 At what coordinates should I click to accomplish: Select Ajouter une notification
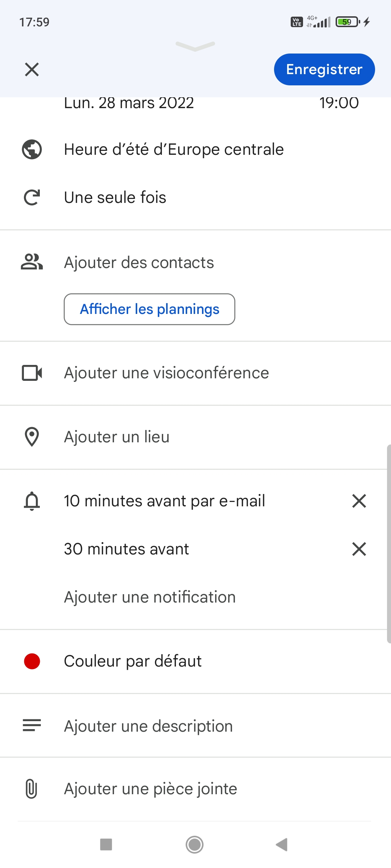[150, 597]
